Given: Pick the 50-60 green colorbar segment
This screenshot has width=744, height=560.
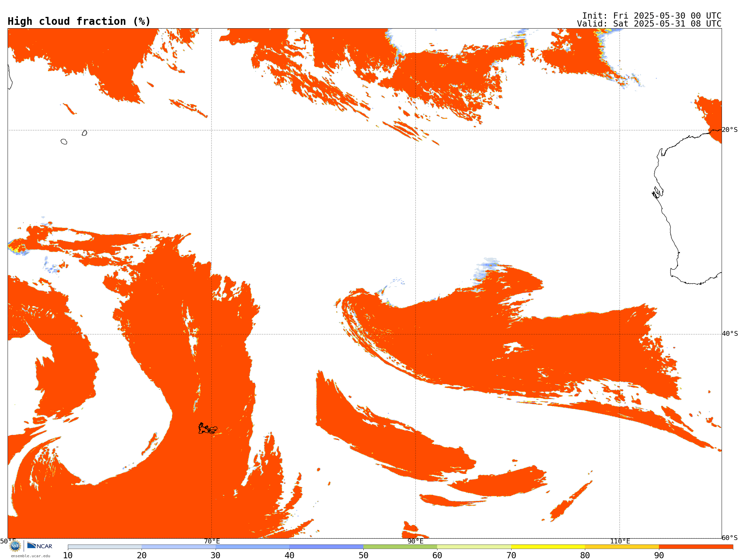Looking at the screenshot, I should [400, 547].
